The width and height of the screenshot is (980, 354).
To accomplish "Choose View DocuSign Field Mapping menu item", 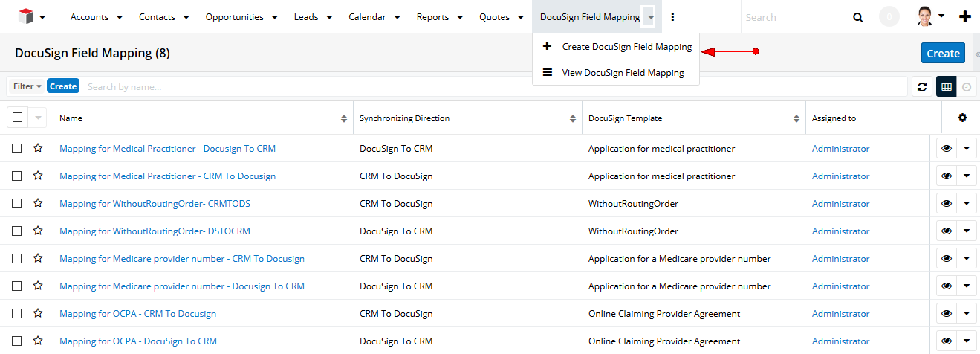I will point(616,72).
